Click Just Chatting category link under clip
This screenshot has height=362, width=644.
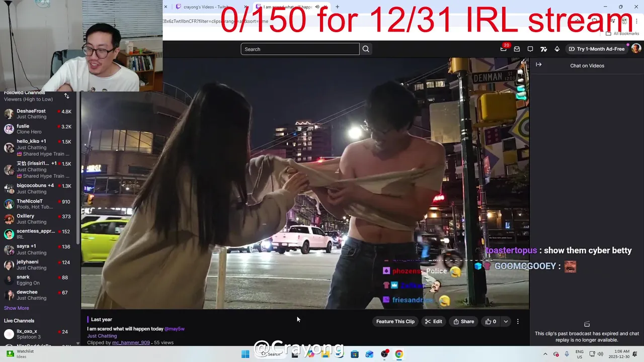[102, 335]
